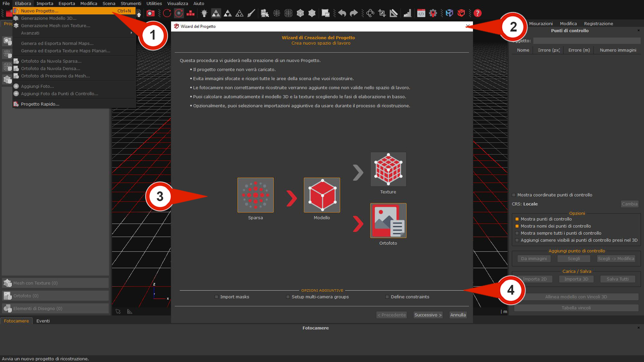Click Allinea modello con Vincoli 3D button
644x362 pixels.
576,297
